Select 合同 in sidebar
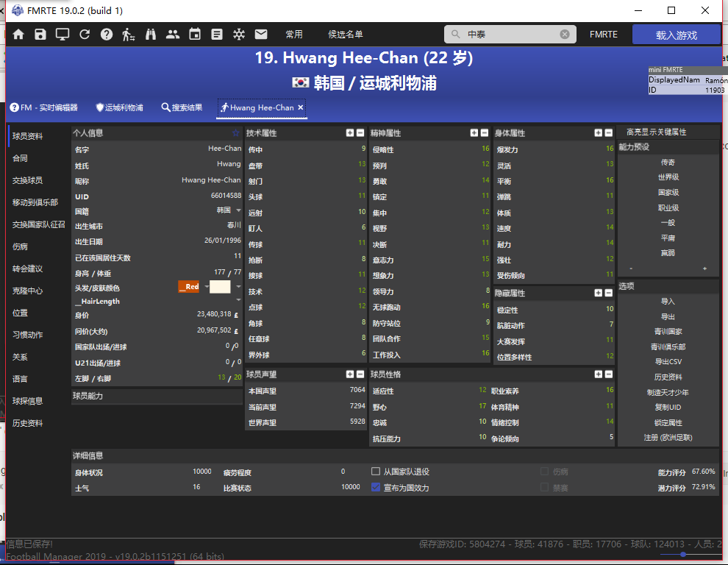The height and width of the screenshot is (565, 728). pos(20,158)
